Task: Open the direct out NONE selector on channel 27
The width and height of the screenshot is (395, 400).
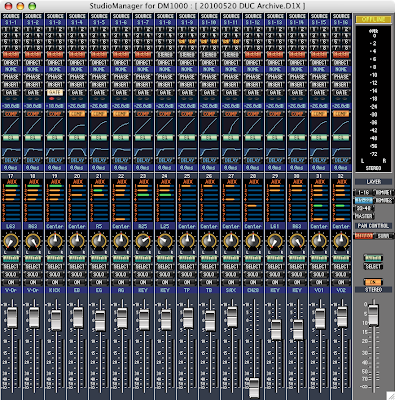Action: (x=231, y=69)
